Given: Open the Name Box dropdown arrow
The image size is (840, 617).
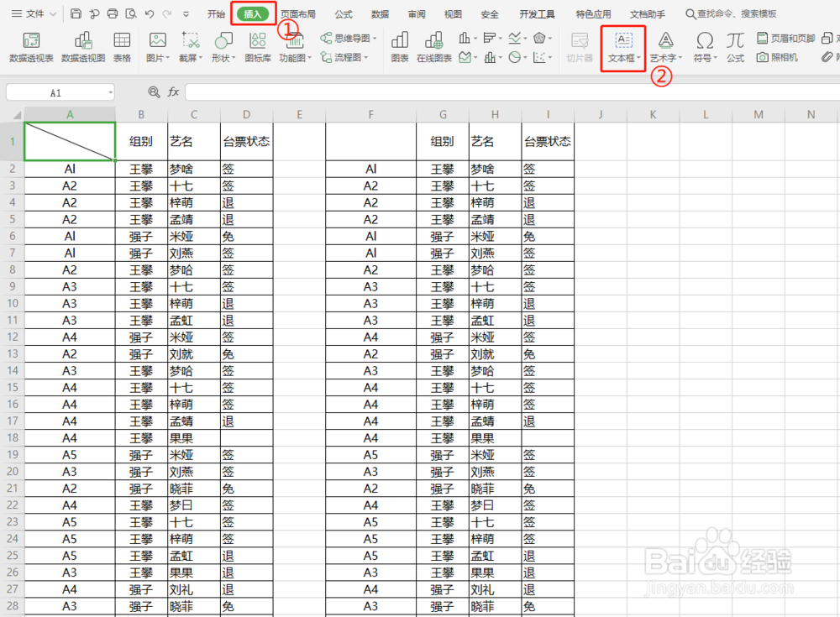Looking at the screenshot, I should 110,92.
